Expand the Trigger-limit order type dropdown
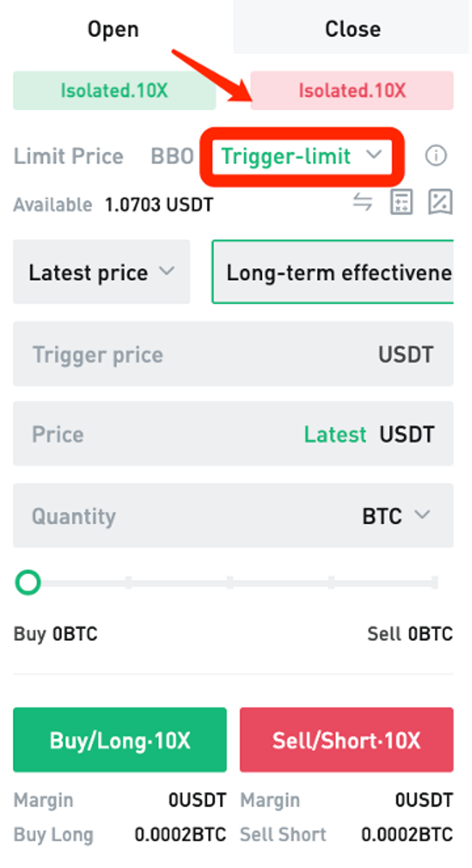The height and width of the screenshot is (868, 472). click(302, 156)
